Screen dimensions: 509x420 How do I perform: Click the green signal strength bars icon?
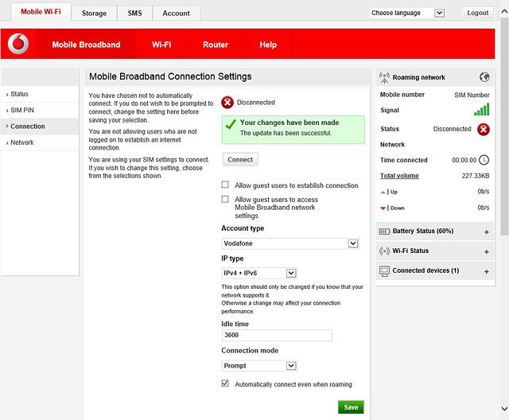481,110
